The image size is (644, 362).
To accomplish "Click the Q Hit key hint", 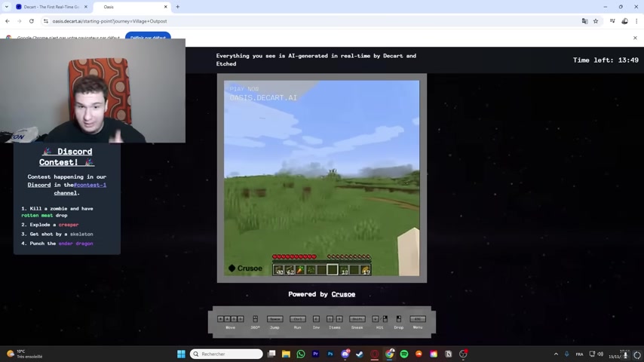I will click(375, 319).
